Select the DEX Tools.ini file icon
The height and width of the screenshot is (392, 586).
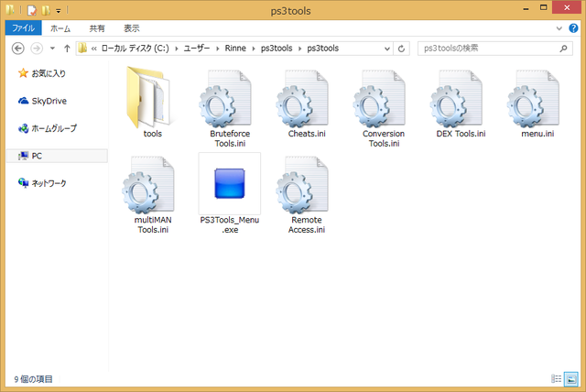456,99
